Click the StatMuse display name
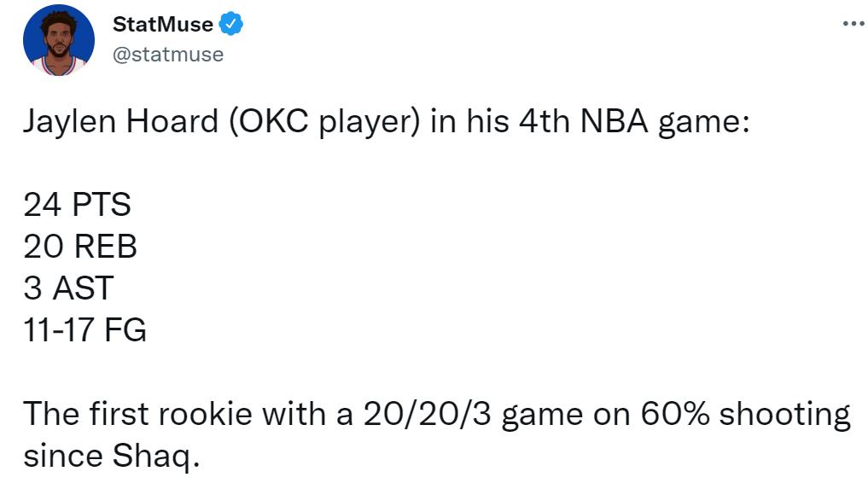Viewport: 868px width, 483px height. (162, 25)
